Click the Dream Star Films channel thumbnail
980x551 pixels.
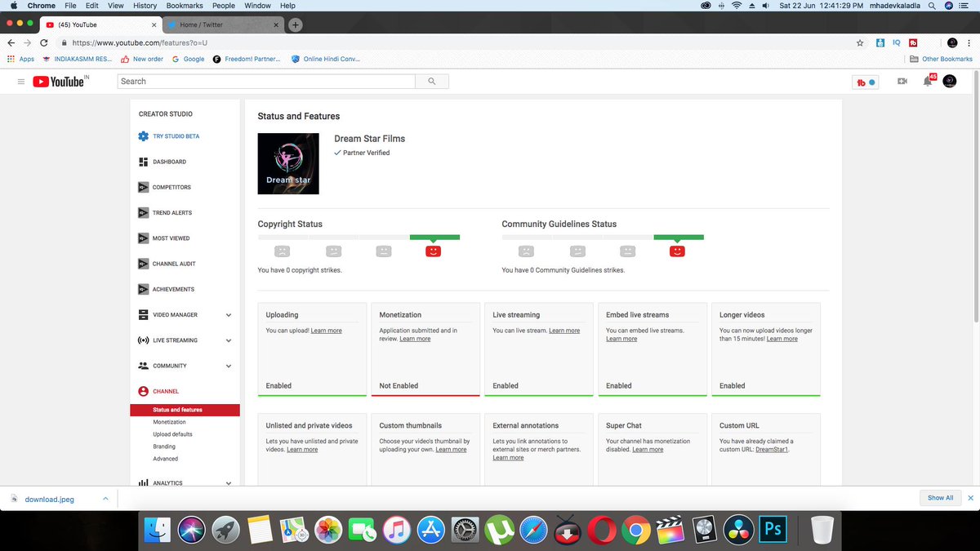point(288,163)
